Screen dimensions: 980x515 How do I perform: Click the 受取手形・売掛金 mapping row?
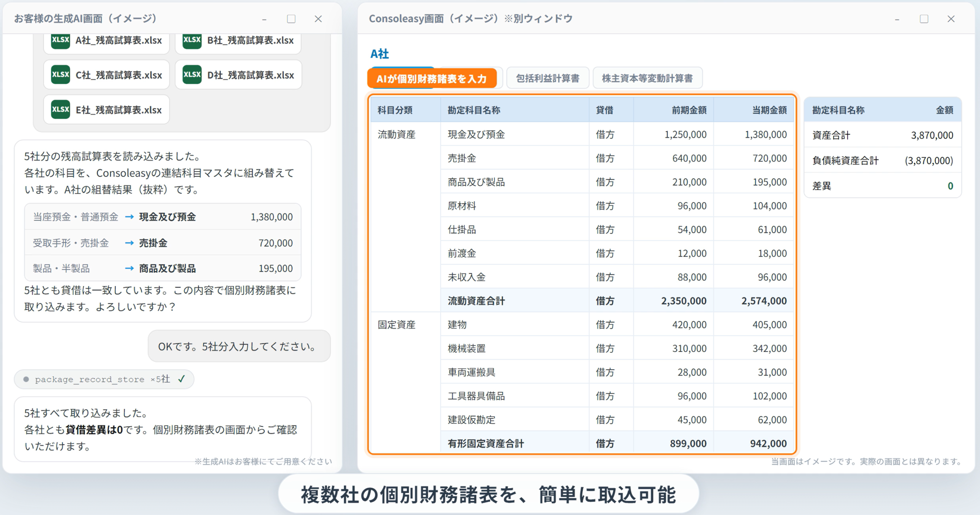163,243
